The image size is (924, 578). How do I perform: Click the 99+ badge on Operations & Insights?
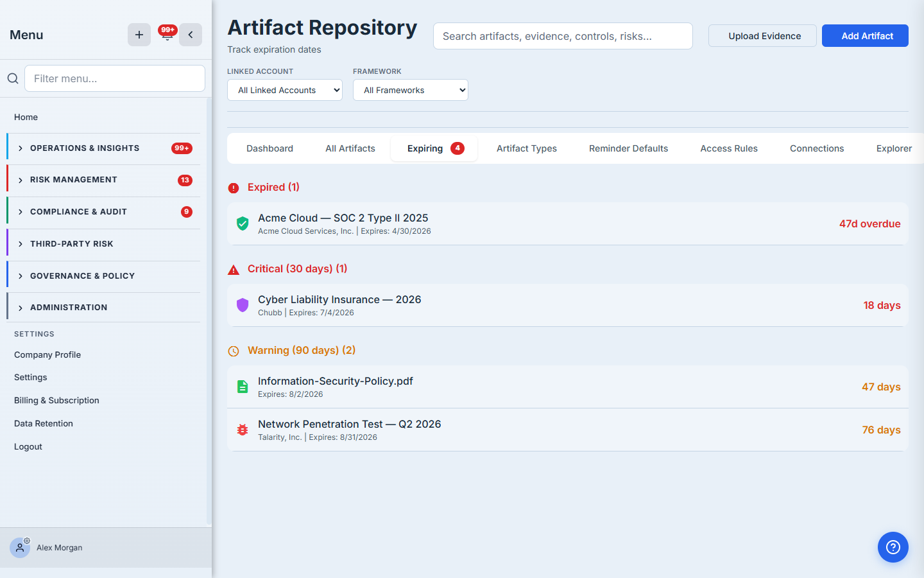tap(182, 148)
